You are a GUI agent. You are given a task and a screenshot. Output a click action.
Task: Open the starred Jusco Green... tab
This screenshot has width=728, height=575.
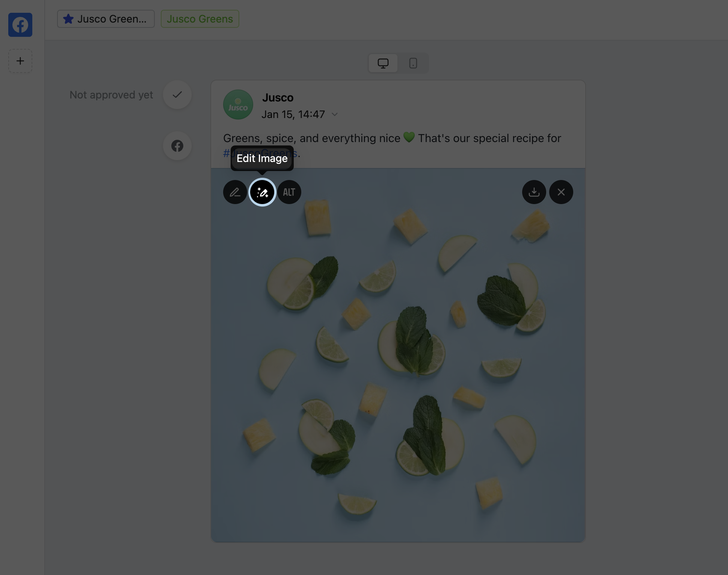pos(106,19)
